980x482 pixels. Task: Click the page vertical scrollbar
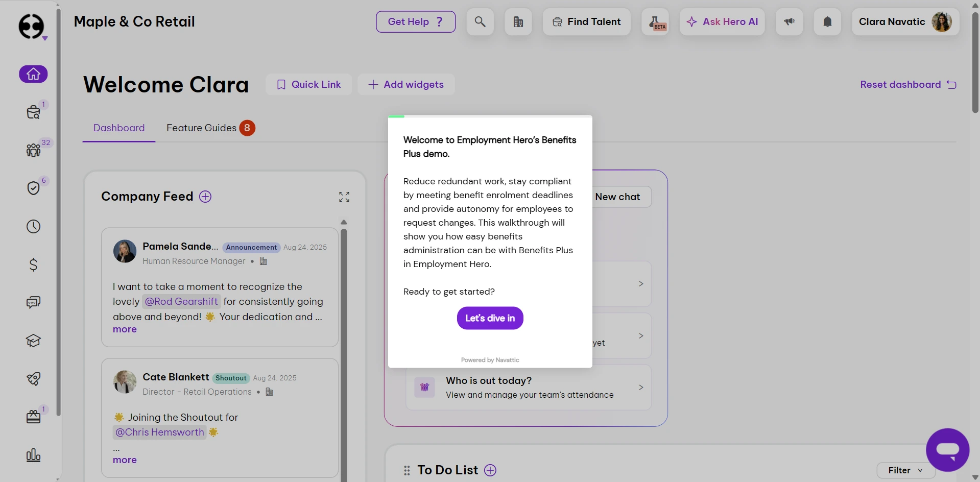pyautogui.click(x=975, y=61)
